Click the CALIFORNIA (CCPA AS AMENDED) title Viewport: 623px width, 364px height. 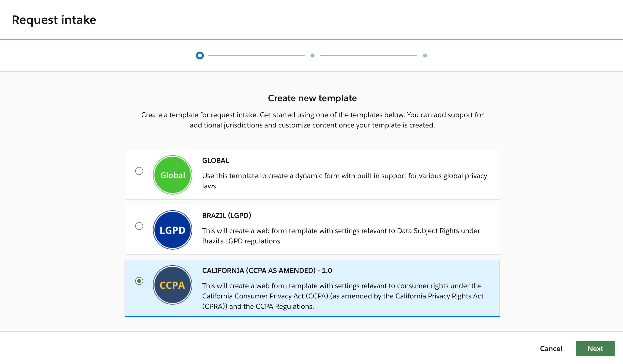coord(267,270)
